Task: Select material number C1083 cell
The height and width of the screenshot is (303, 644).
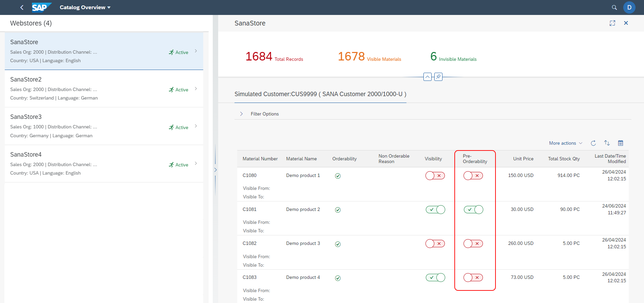Action: click(x=249, y=277)
